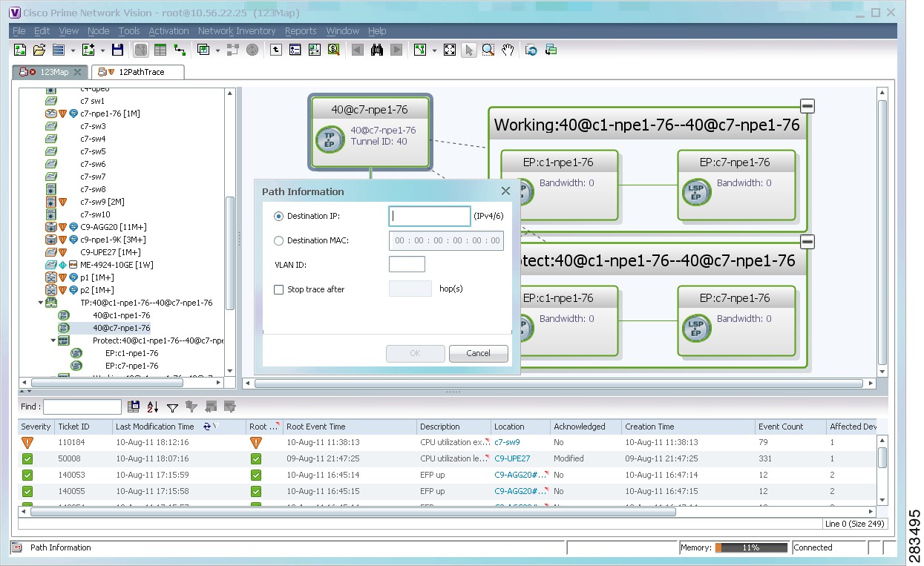The height and width of the screenshot is (566, 924).
Task: Click the refresh map icon in toolbar
Action: pos(531,50)
